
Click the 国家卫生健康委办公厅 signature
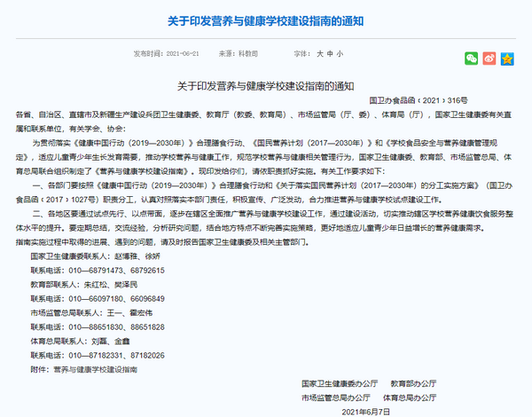340,384
